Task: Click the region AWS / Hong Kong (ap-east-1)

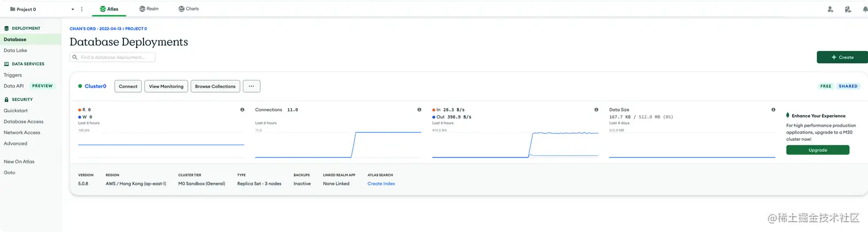Action: pyautogui.click(x=136, y=184)
